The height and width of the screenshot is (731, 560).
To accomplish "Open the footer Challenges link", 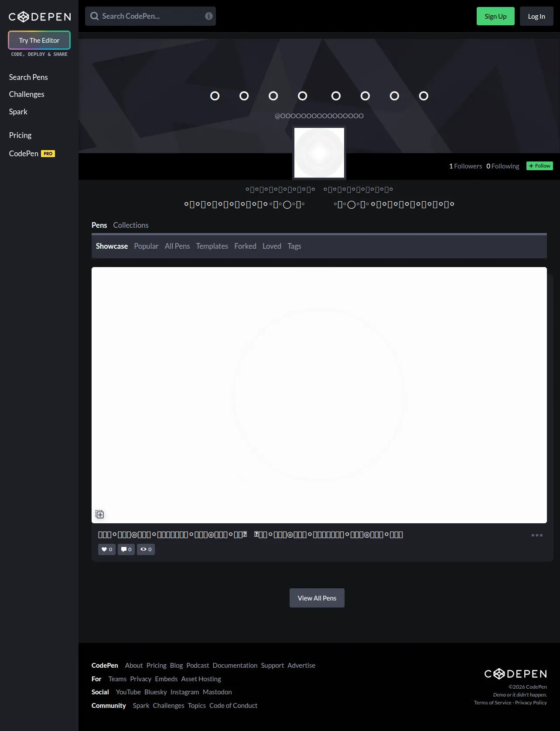I will 168,706.
